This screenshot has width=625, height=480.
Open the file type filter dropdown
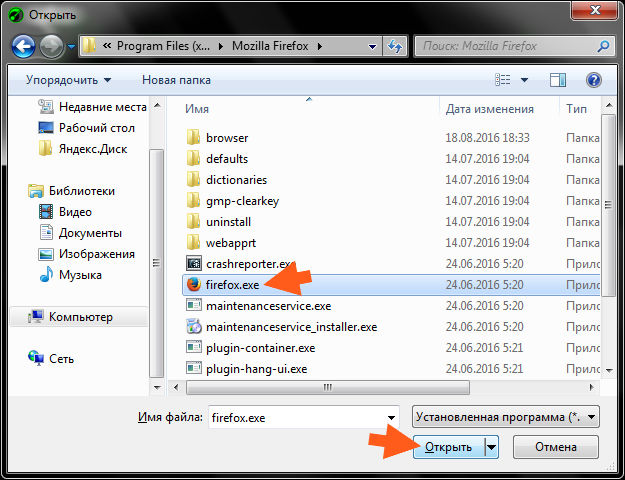tap(505, 417)
